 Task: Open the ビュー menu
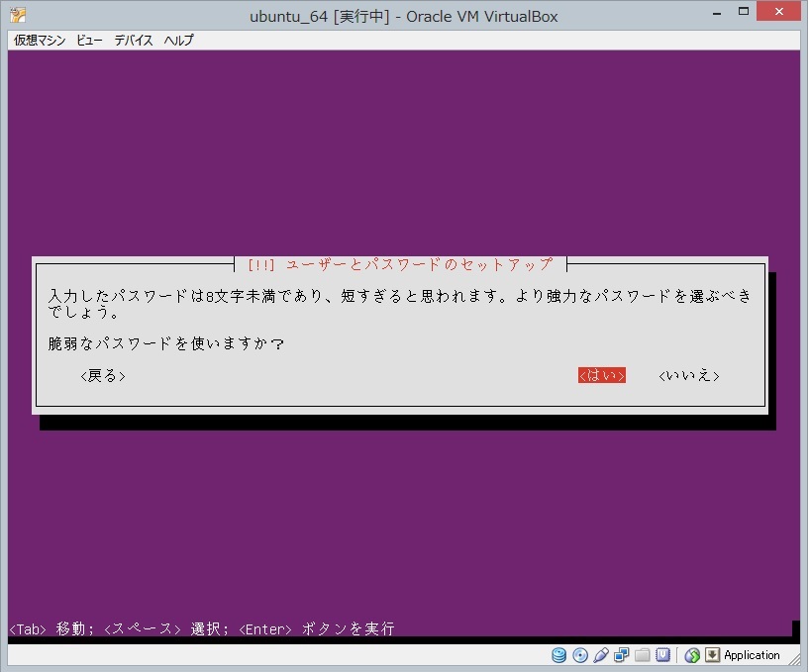coord(89,41)
